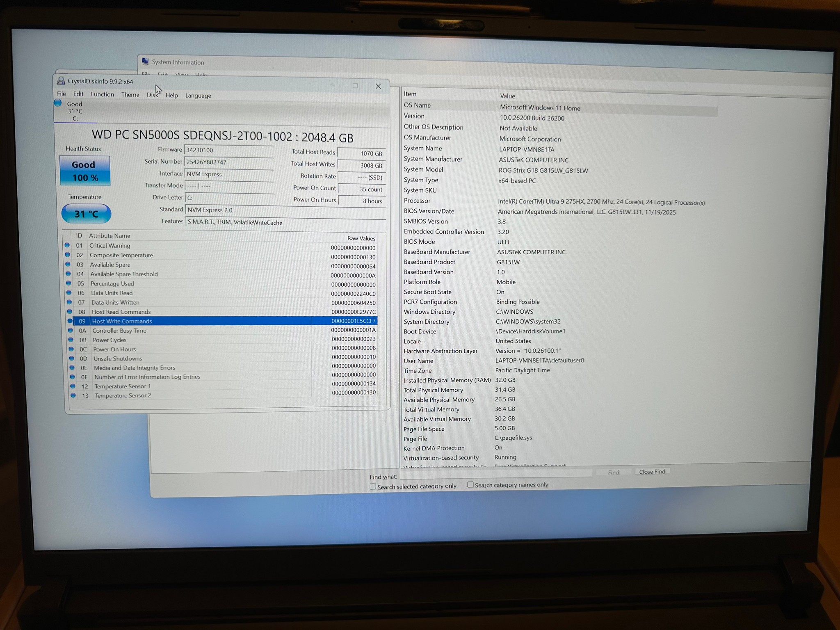Click the System Information window title icon
The height and width of the screenshot is (630, 840).
click(145, 62)
